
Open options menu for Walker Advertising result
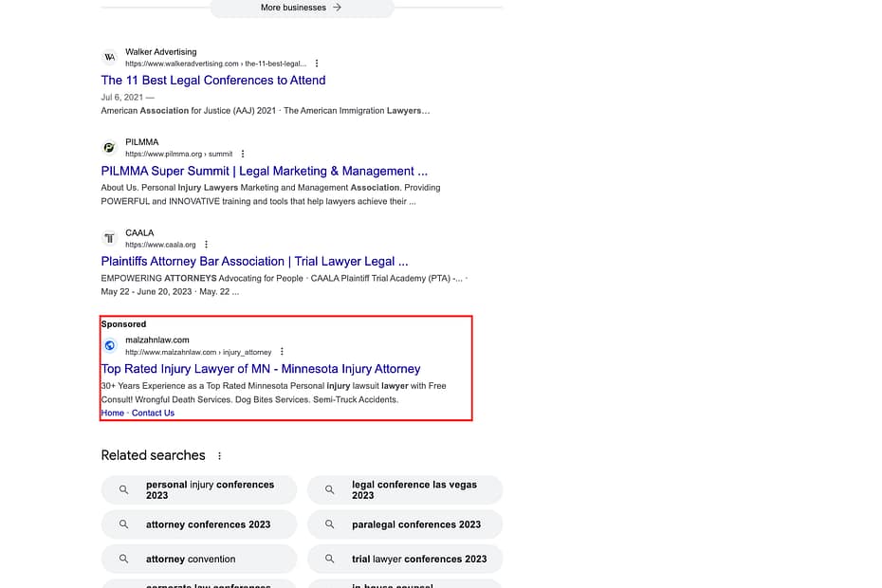coord(317,64)
